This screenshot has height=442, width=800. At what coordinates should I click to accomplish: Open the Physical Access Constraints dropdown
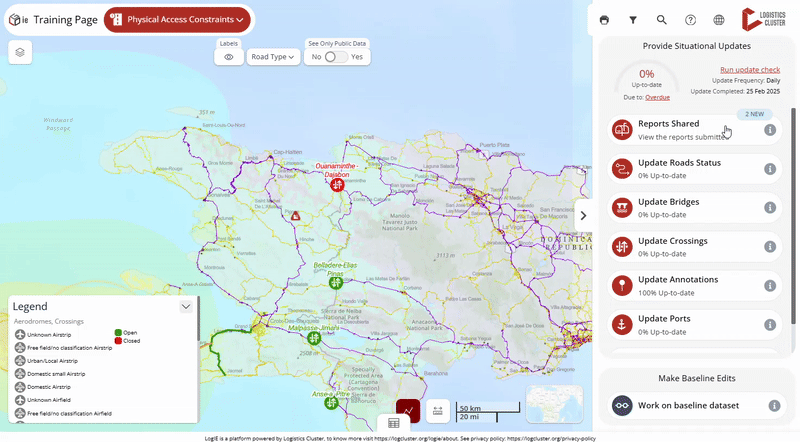177,20
